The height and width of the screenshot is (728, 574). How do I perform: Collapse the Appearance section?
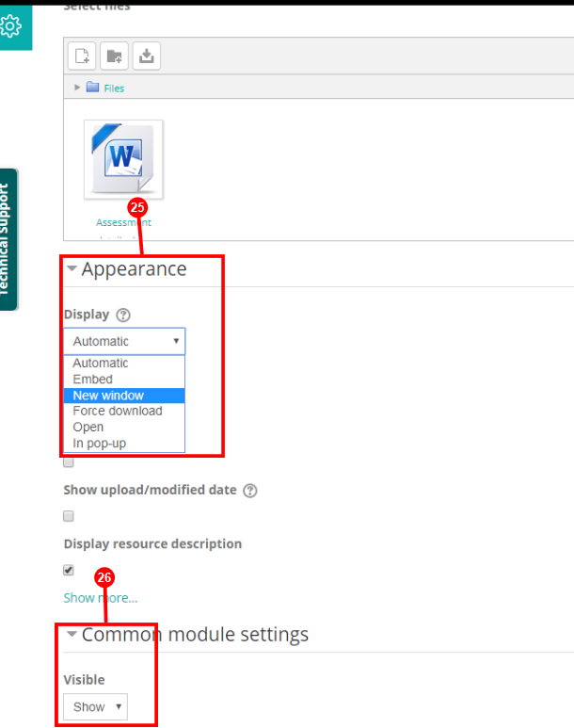72,268
